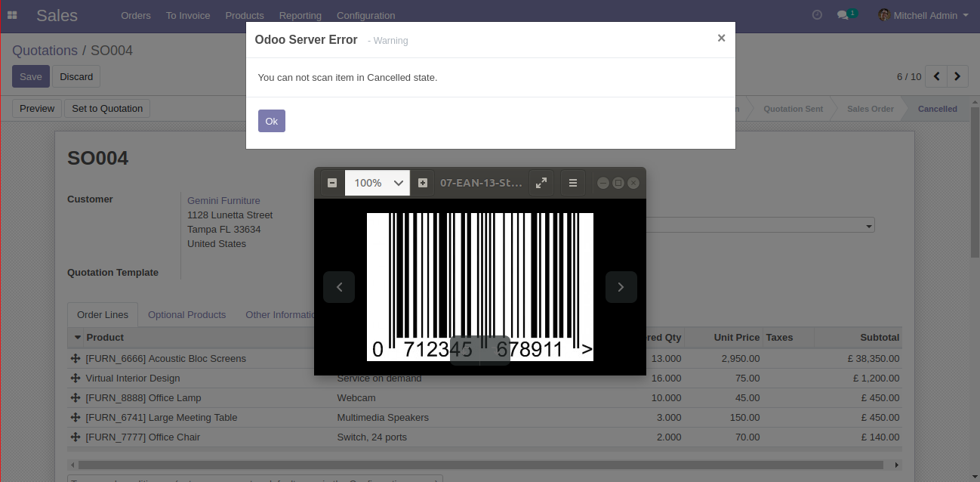Close the Odoo Server Error dialog
Screen dimensions: 980x482
(721, 38)
